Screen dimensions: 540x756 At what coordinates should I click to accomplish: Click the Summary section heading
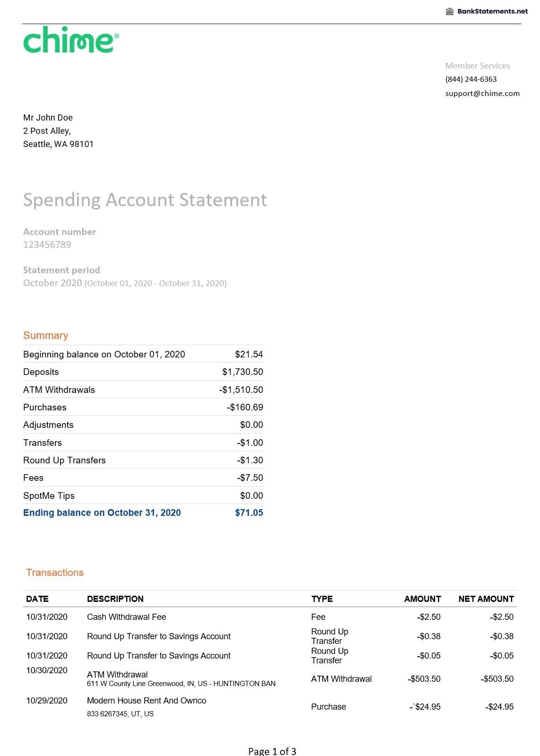[x=45, y=335]
